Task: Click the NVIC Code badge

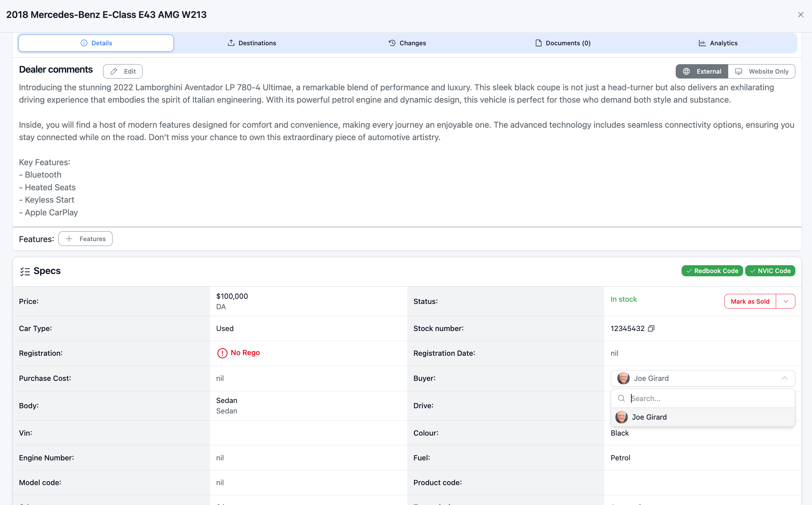Action: 770,271
